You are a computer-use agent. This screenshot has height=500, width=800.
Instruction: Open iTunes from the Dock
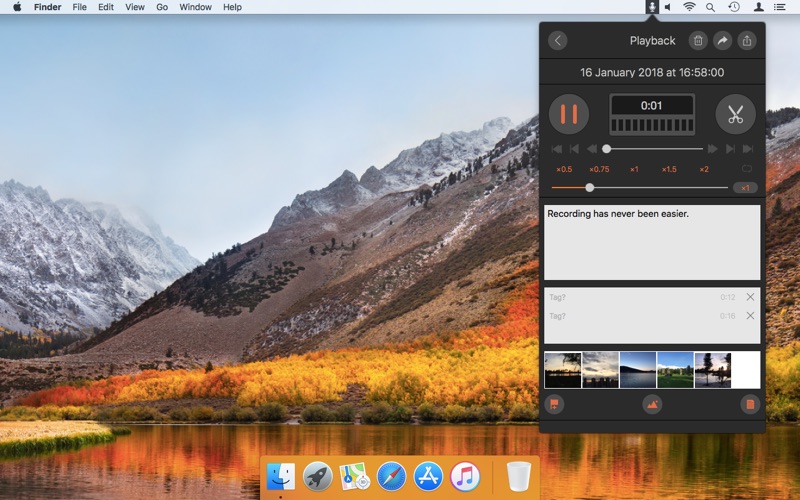coord(465,477)
